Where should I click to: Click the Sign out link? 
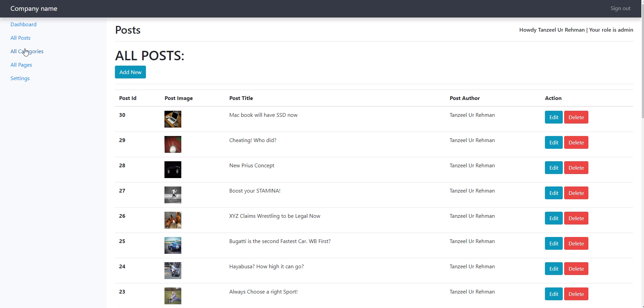(x=620, y=8)
